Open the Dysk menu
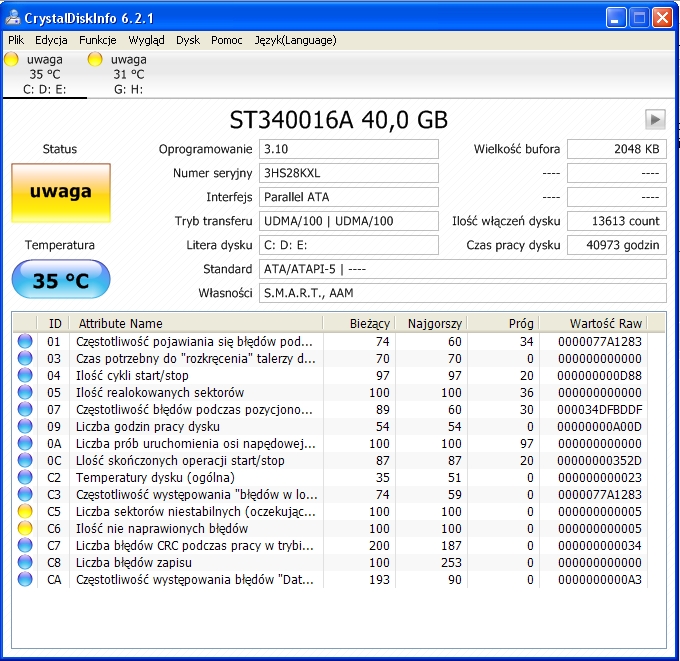Image resolution: width=680 pixels, height=661 pixels. pos(188,40)
